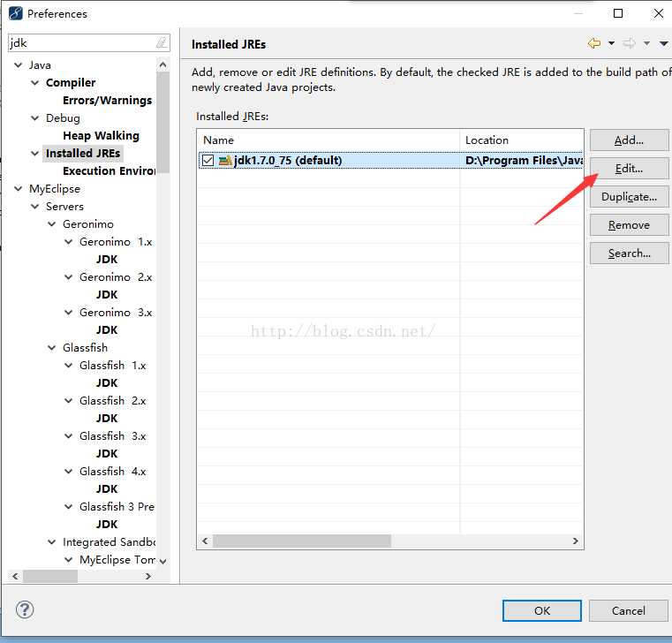Screen dimensions: 672x643
Task: Collapse the Java tree node
Action: click(x=18, y=65)
